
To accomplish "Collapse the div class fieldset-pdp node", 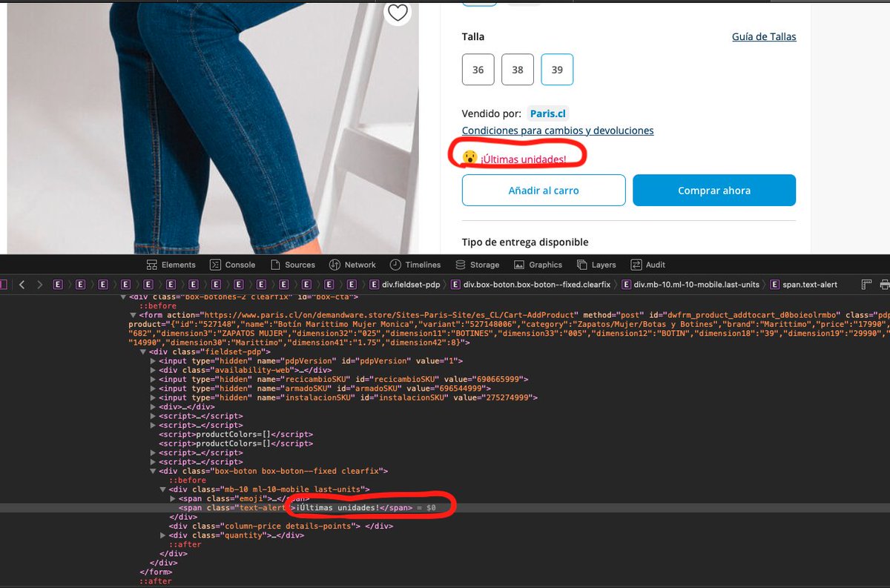I will pyautogui.click(x=143, y=351).
